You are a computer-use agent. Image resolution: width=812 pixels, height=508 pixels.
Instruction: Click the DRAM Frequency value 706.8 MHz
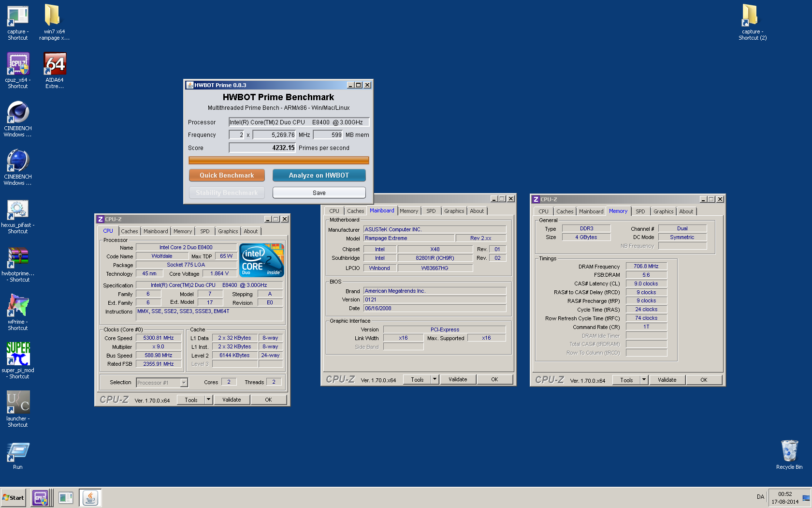(x=646, y=266)
